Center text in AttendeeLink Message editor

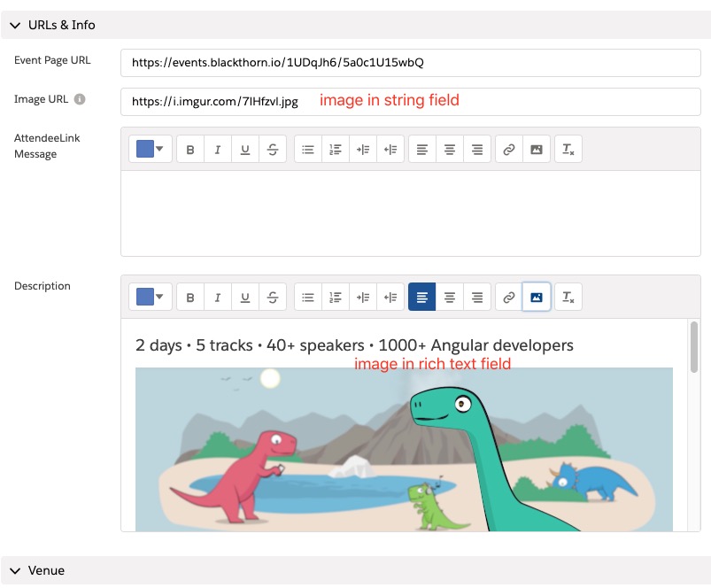pos(450,149)
